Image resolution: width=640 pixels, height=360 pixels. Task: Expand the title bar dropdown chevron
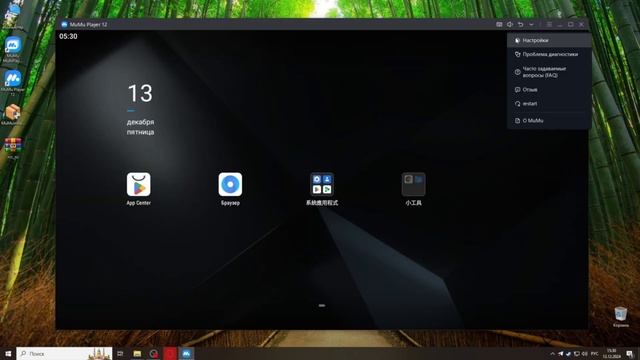531,24
